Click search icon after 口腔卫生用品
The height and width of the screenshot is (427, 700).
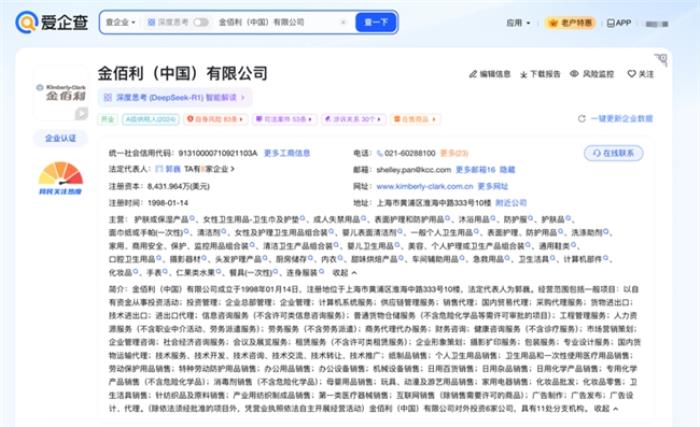coord(158,258)
